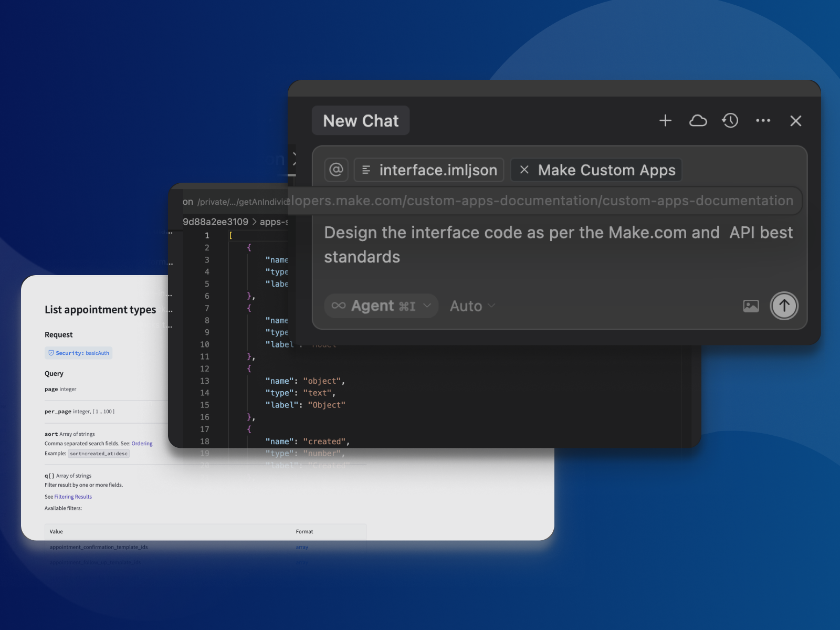Remove the Make Custom Apps context chip
Viewport: 840px width, 630px height.
click(x=524, y=170)
